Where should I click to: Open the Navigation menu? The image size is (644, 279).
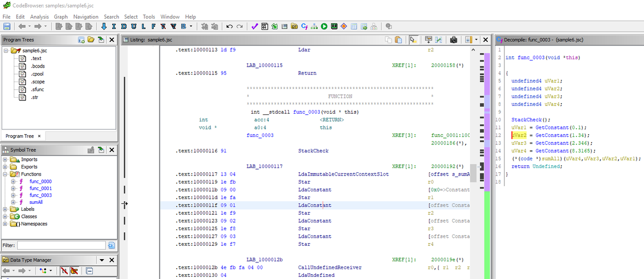click(86, 17)
